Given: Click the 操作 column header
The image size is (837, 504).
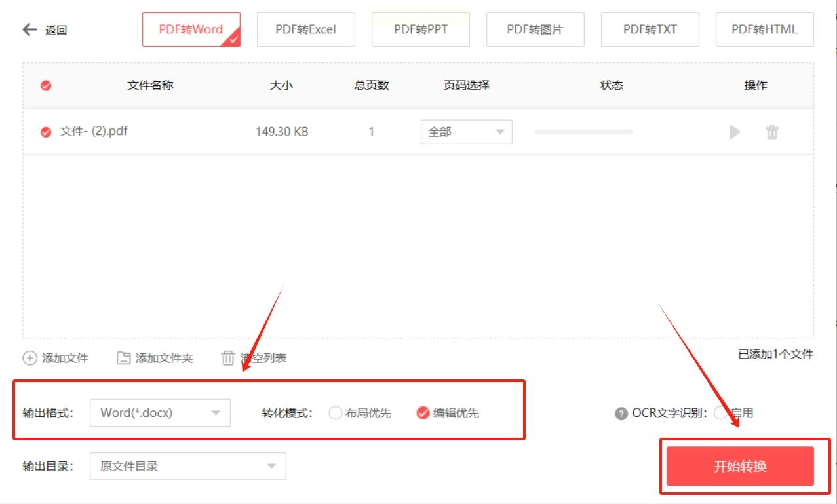Looking at the screenshot, I should click(x=756, y=85).
